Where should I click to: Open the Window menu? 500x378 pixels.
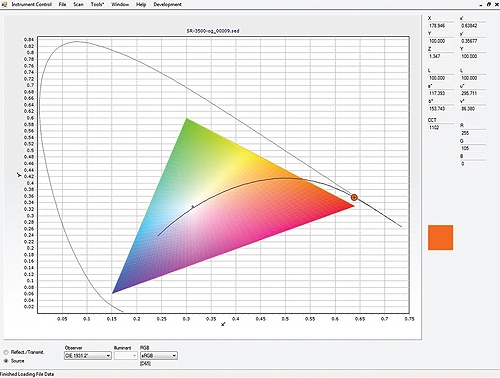point(120,4)
